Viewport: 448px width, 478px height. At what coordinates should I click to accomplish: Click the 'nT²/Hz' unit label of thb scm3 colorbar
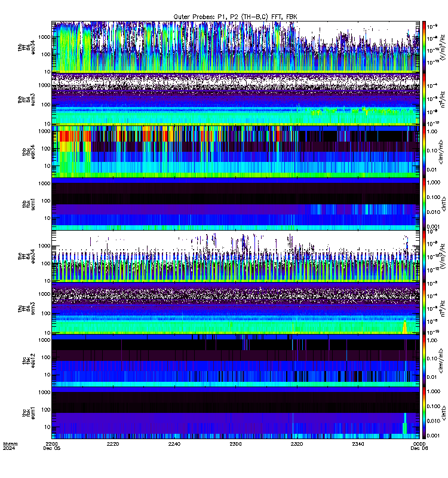(443, 99)
